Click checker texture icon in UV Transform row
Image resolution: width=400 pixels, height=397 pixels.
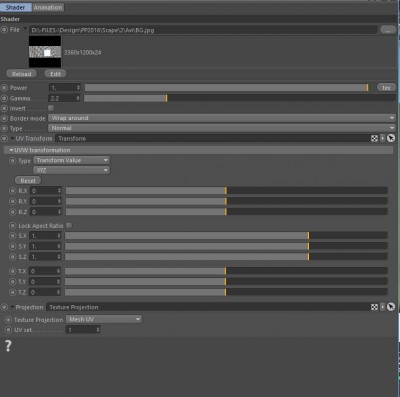pyautogui.click(x=374, y=138)
